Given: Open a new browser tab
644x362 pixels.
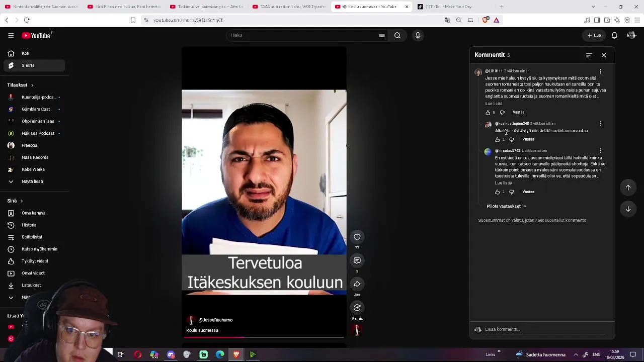Looking at the screenshot, I should [502, 7].
